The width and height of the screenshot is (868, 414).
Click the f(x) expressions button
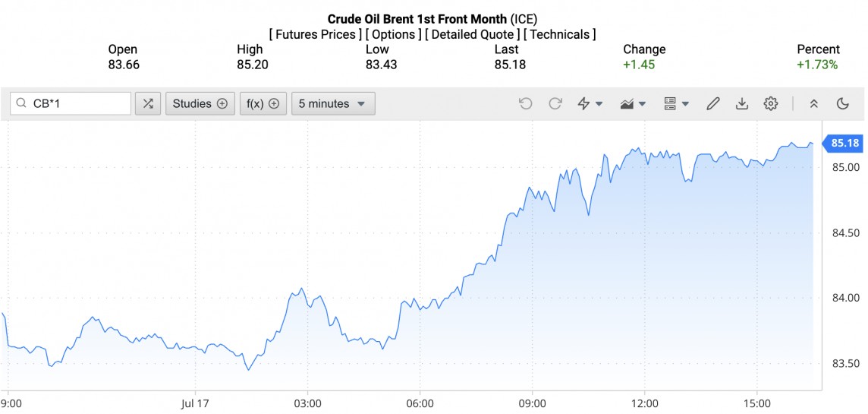tap(263, 103)
